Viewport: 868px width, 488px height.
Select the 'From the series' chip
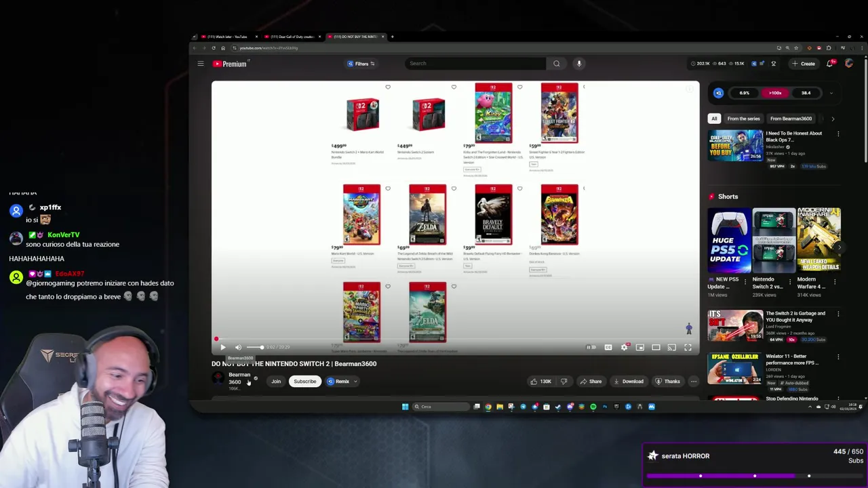(x=743, y=119)
